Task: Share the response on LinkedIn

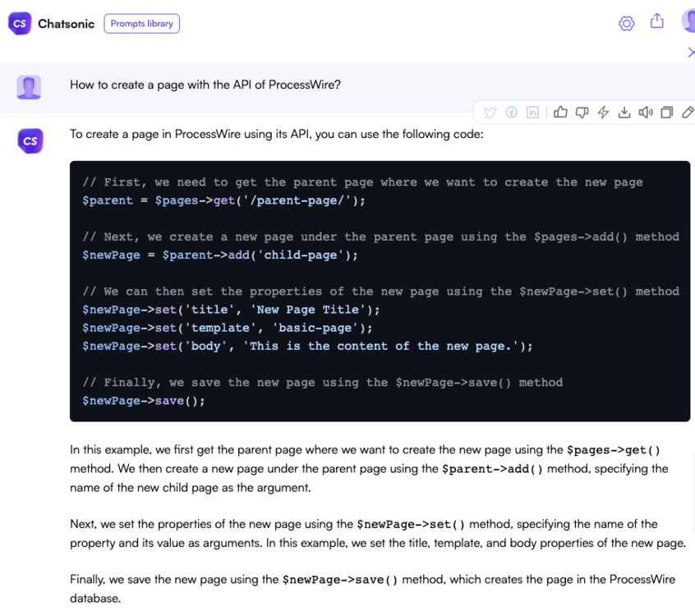Action: pos(532,113)
